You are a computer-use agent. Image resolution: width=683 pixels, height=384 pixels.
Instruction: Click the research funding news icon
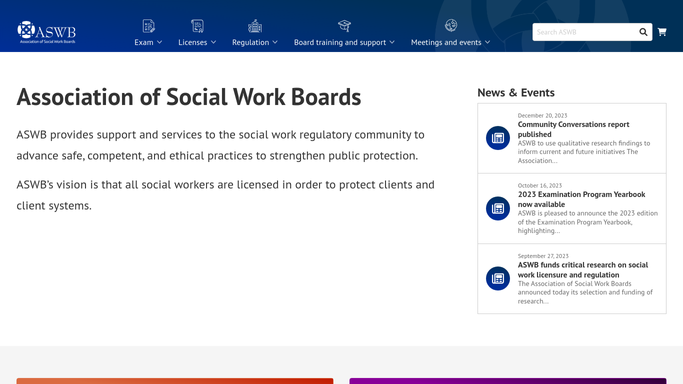pyautogui.click(x=498, y=278)
